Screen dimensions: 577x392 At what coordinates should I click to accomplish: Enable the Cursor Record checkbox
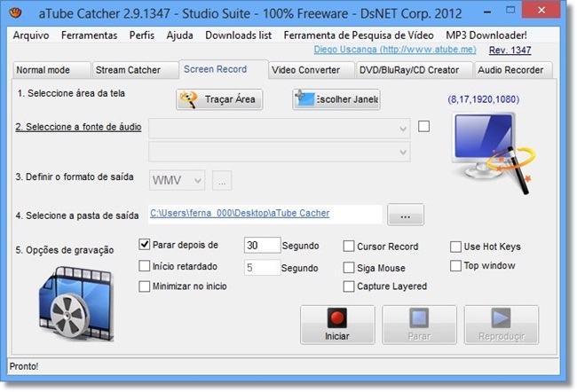(349, 246)
